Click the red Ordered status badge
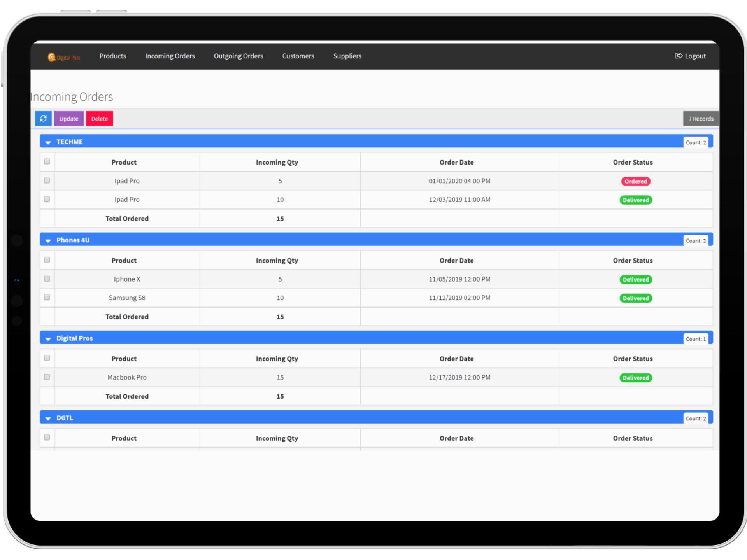 [636, 181]
